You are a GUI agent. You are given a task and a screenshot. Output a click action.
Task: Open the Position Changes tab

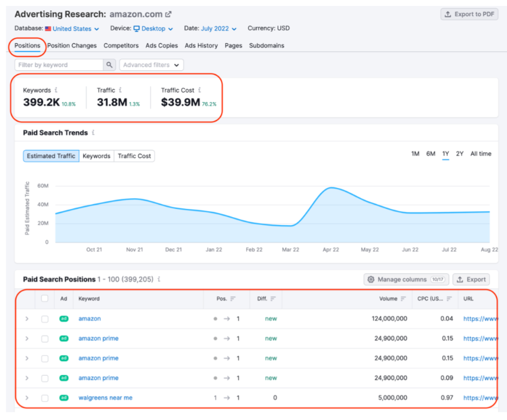(x=72, y=45)
